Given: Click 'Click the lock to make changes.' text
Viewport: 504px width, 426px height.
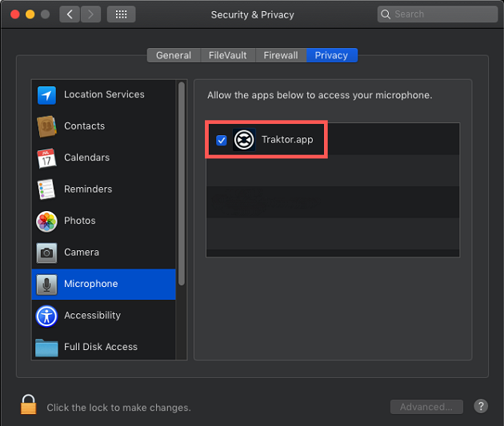Looking at the screenshot, I should (118, 408).
